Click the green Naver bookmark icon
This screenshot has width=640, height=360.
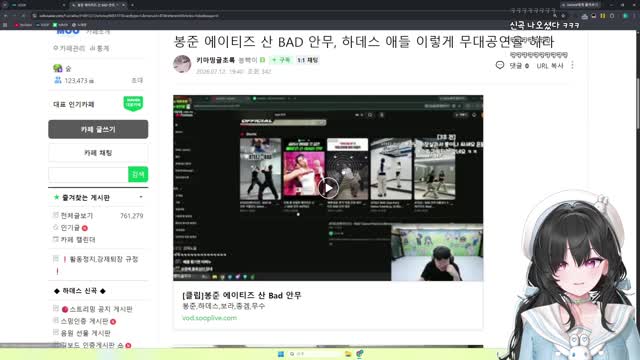pyautogui.click(x=55, y=25)
